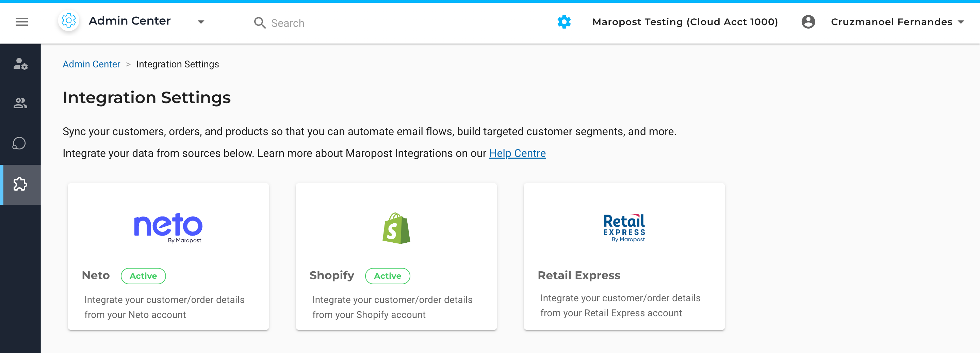Open user settings sidebar icon
Image resolution: width=980 pixels, height=353 pixels.
(20, 64)
